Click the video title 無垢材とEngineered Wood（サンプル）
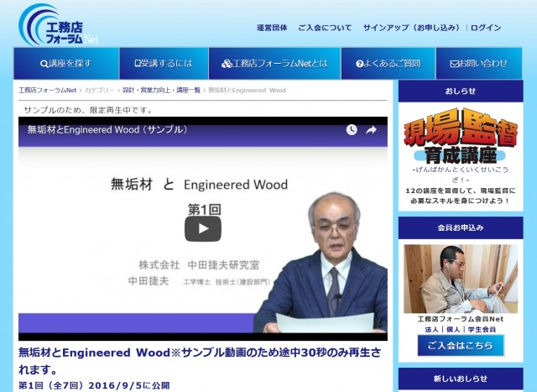The width and height of the screenshot is (537, 392). [107, 130]
